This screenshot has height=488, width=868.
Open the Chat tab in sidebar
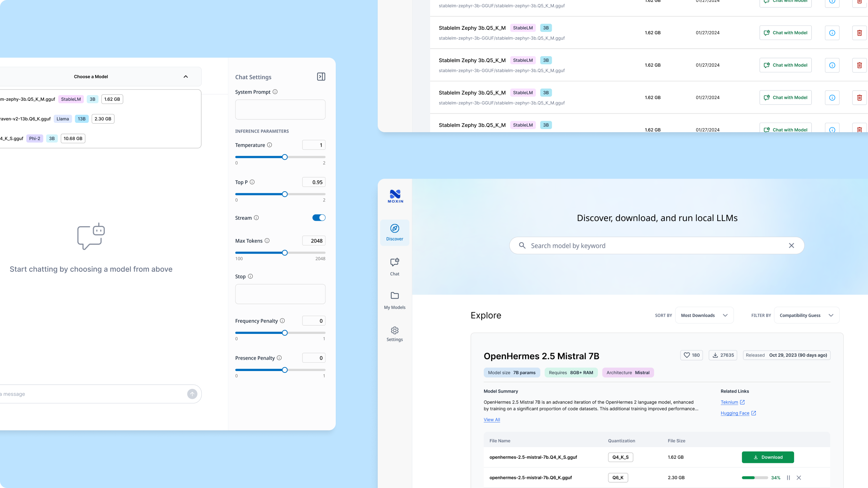(x=394, y=267)
